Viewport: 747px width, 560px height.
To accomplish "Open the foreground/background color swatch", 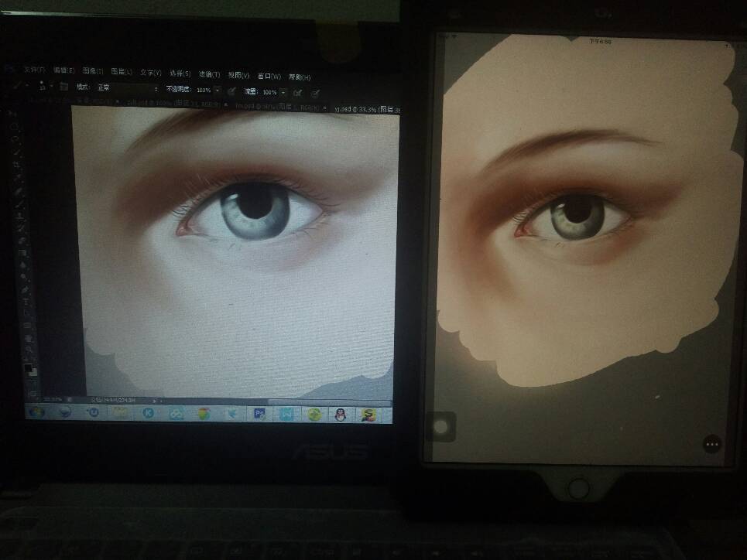I will 31,369.
